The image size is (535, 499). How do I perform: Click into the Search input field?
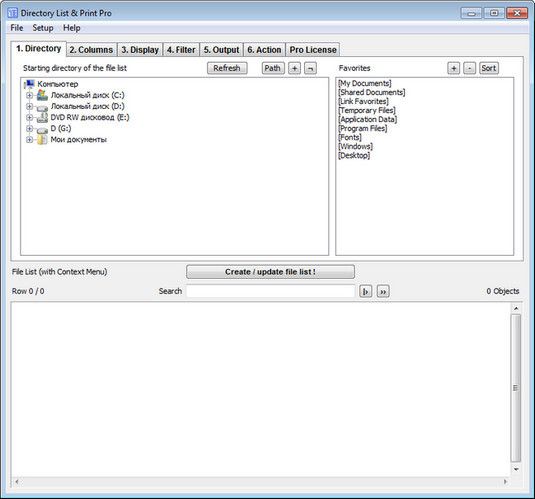[271, 291]
